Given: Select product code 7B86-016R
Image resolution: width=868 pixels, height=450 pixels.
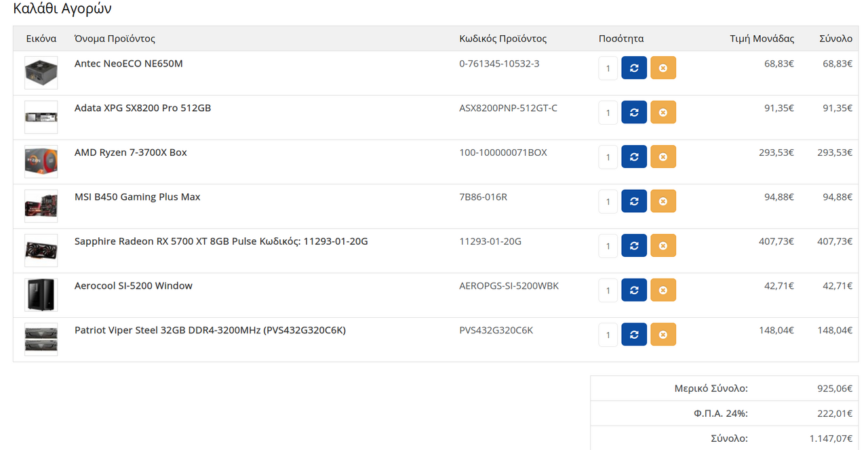Looking at the screenshot, I should point(484,197).
